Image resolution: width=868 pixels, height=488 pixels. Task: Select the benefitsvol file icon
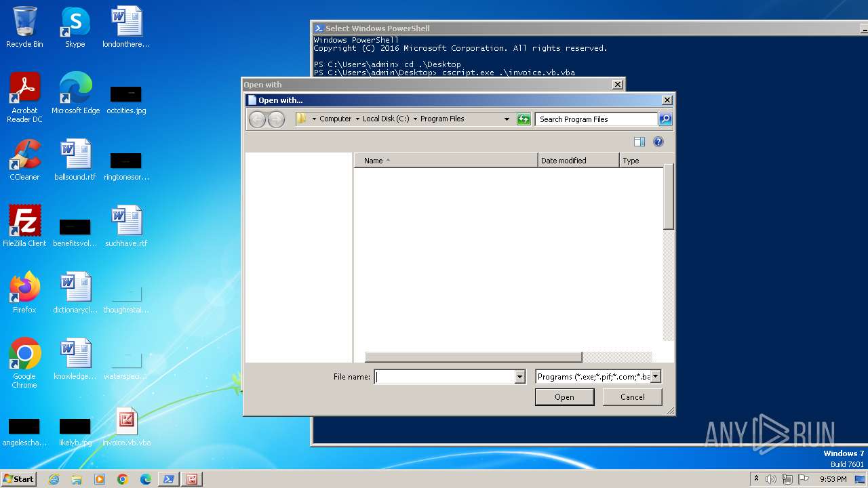(75, 231)
